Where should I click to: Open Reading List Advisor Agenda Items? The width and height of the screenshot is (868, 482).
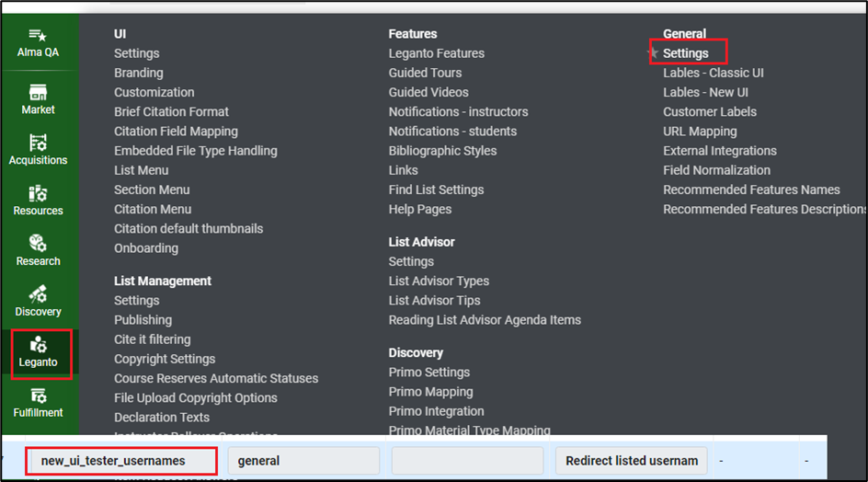pyautogui.click(x=485, y=320)
